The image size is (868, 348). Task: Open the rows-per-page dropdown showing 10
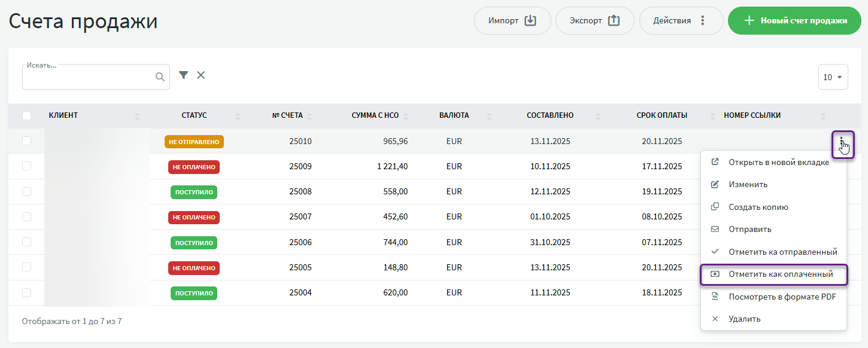tap(833, 77)
